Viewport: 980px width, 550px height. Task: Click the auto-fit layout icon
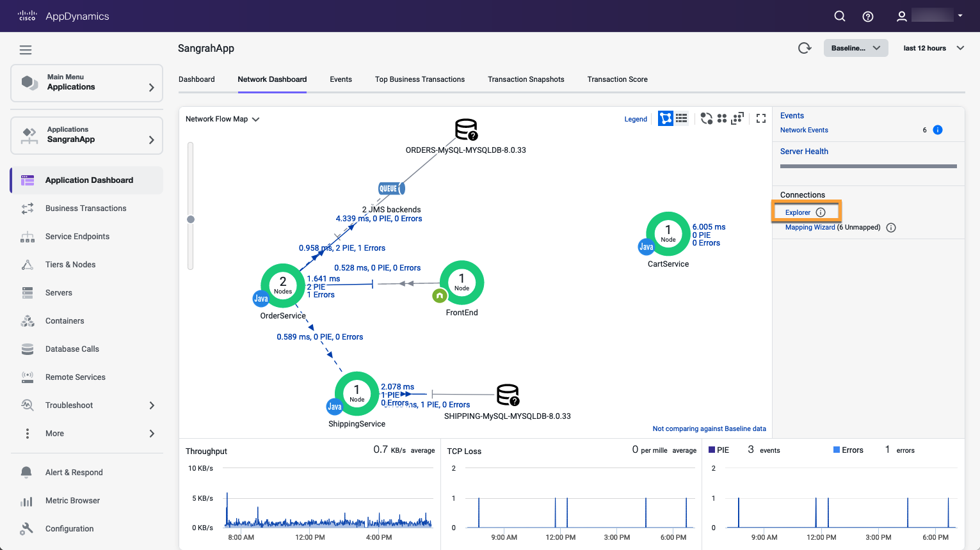[x=737, y=118]
